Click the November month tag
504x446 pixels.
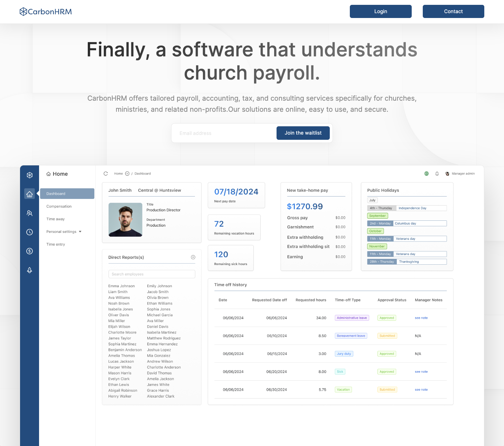click(x=377, y=246)
